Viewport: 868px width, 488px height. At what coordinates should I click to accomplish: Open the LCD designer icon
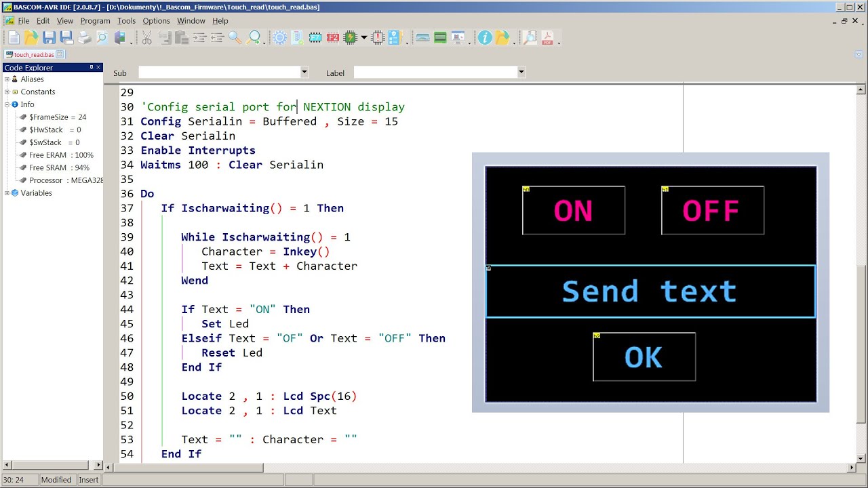tap(440, 38)
